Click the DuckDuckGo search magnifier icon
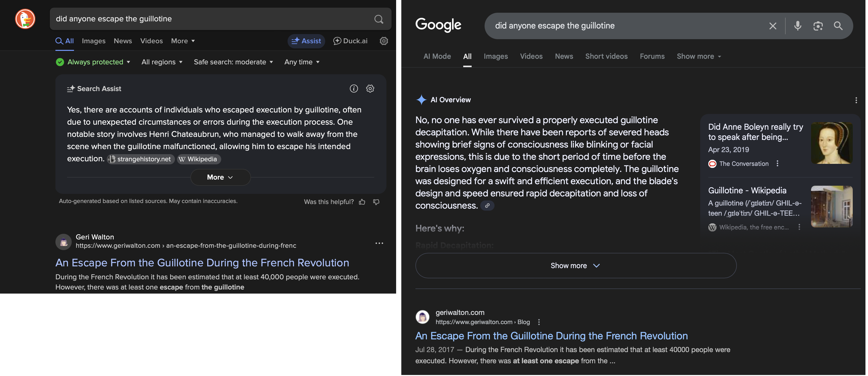This screenshot has width=868, height=376. (379, 19)
